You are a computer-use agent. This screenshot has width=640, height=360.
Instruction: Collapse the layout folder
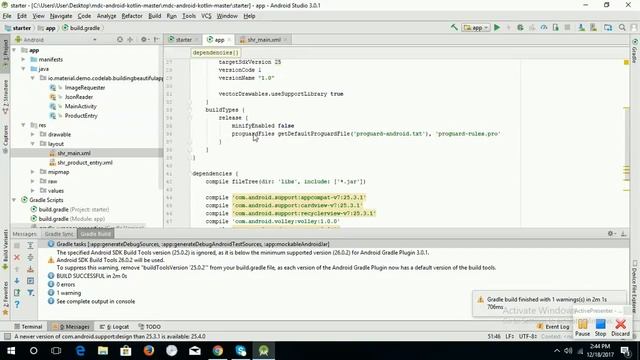[33, 144]
